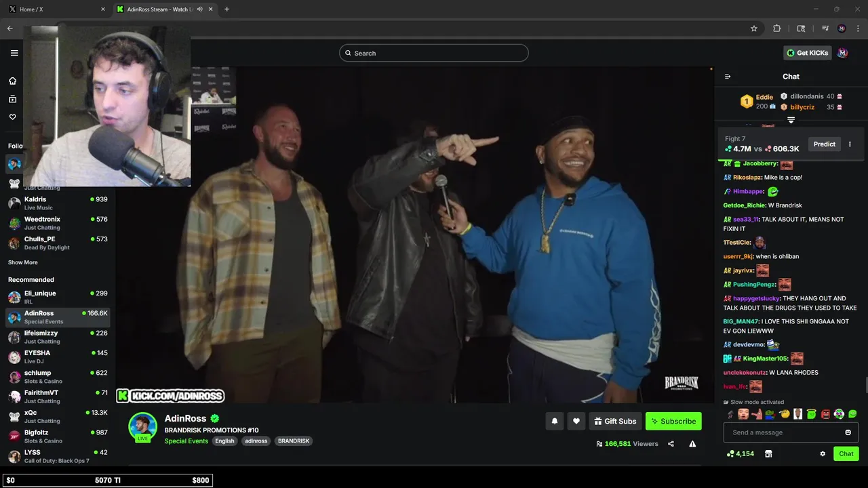
Task: Open schlump recommended channel
Action: point(58,376)
